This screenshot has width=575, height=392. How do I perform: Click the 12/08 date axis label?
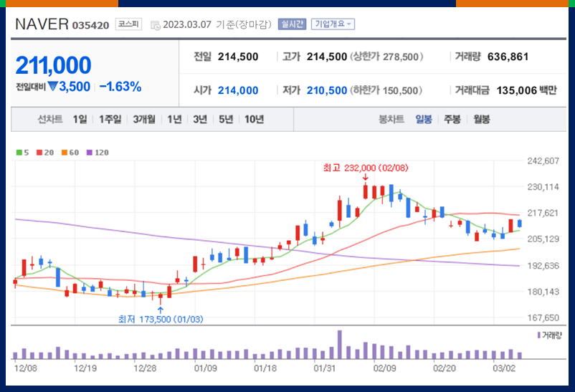point(26,368)
